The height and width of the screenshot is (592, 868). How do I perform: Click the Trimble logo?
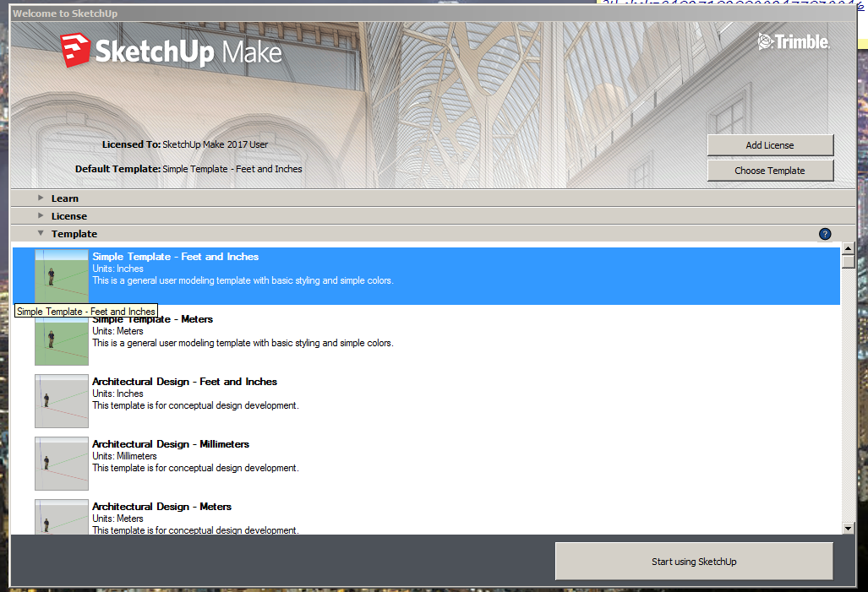794,41
